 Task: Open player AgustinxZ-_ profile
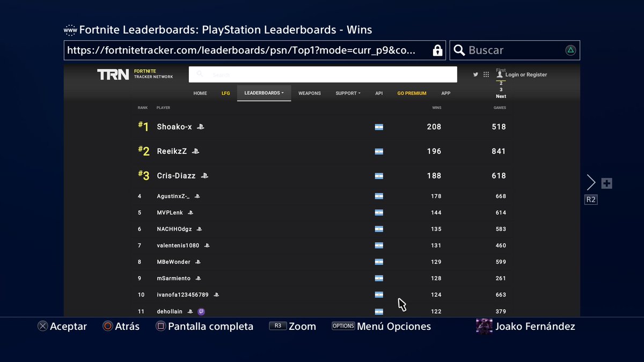tap(173, 196)
